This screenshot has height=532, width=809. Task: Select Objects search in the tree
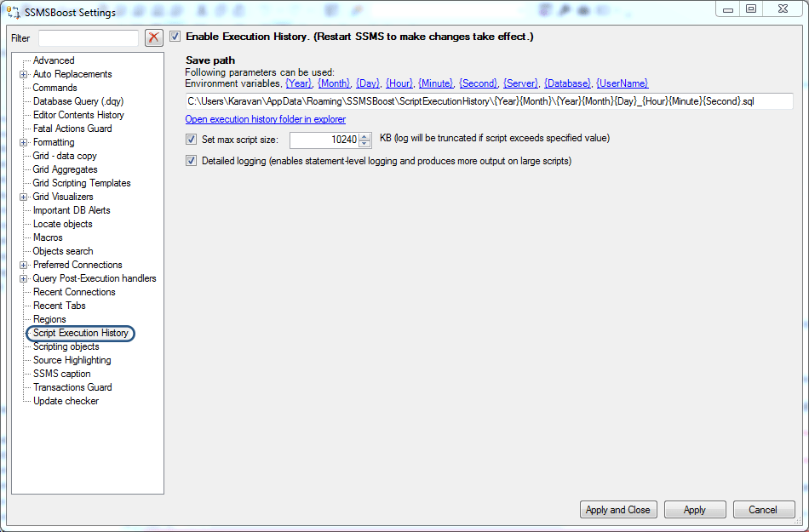coord(63,252)
